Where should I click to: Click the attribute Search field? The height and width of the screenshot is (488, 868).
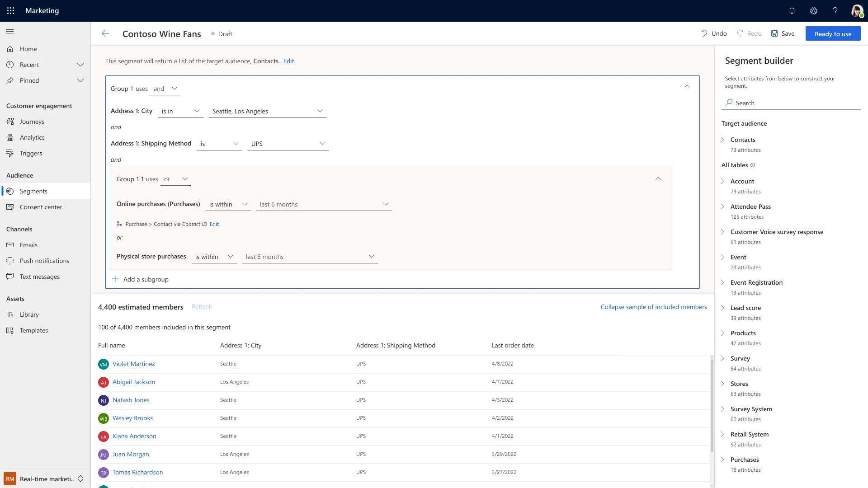coord(791,103)
